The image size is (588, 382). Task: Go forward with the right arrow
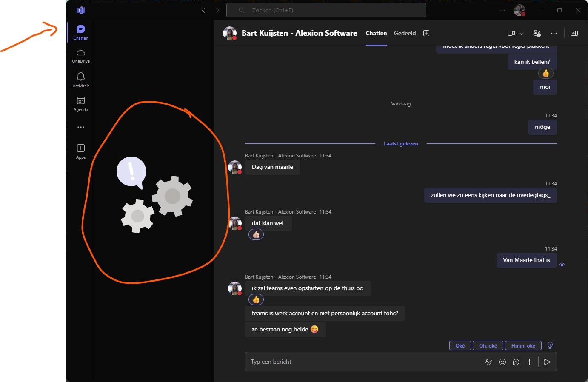[x=218, y=10]
